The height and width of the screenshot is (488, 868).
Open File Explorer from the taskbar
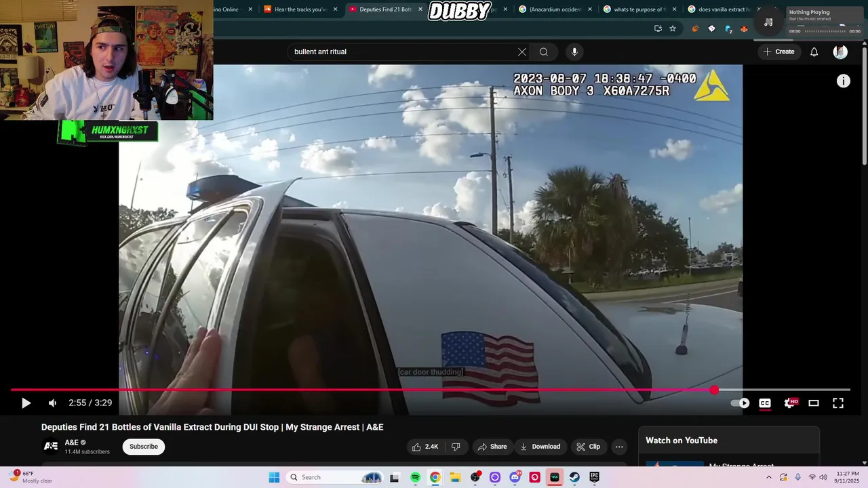[x=455, y=477]
